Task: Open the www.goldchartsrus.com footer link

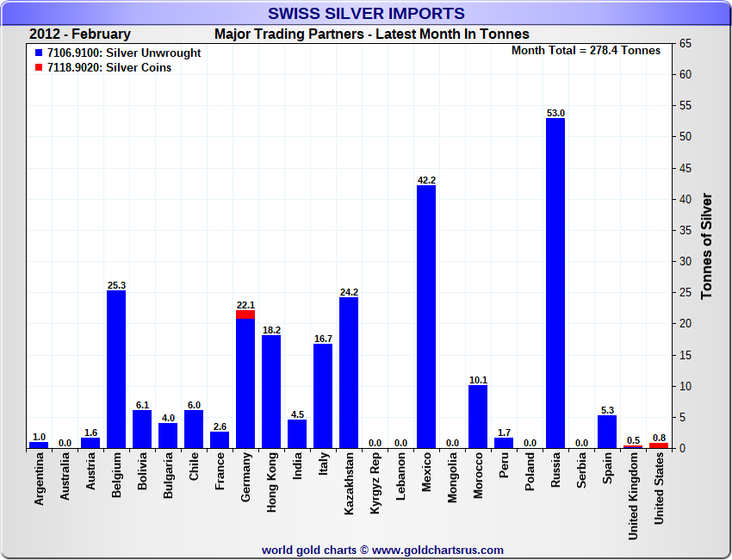Action: click(437, 550)
